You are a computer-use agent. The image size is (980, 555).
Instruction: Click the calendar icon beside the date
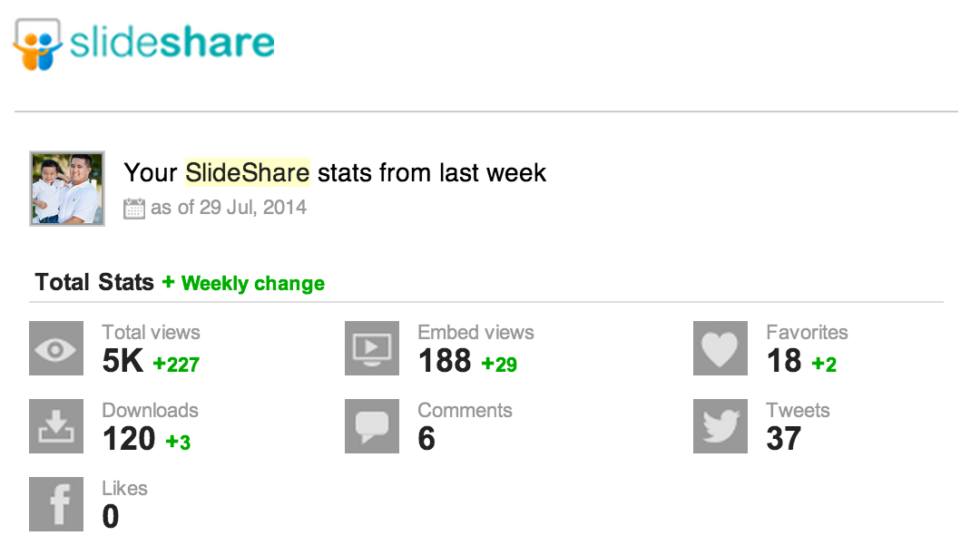coord(134,209)
